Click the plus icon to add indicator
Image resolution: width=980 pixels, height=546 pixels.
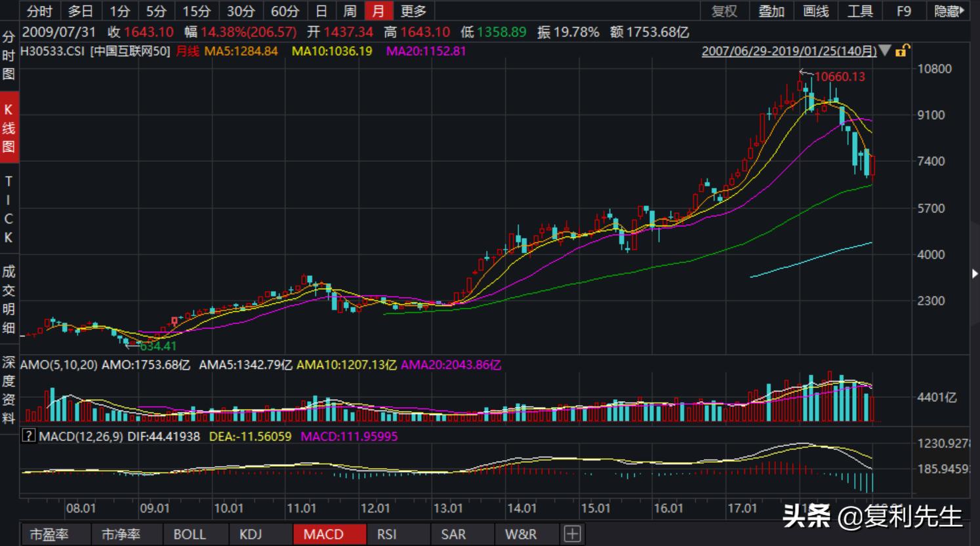[x=572, y=534]
